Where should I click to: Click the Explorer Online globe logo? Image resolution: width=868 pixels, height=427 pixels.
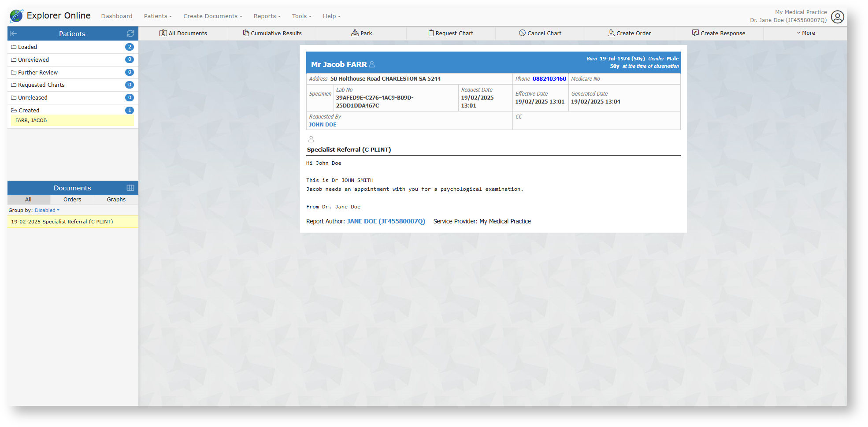pyautogui.click(x=16, y=16)
